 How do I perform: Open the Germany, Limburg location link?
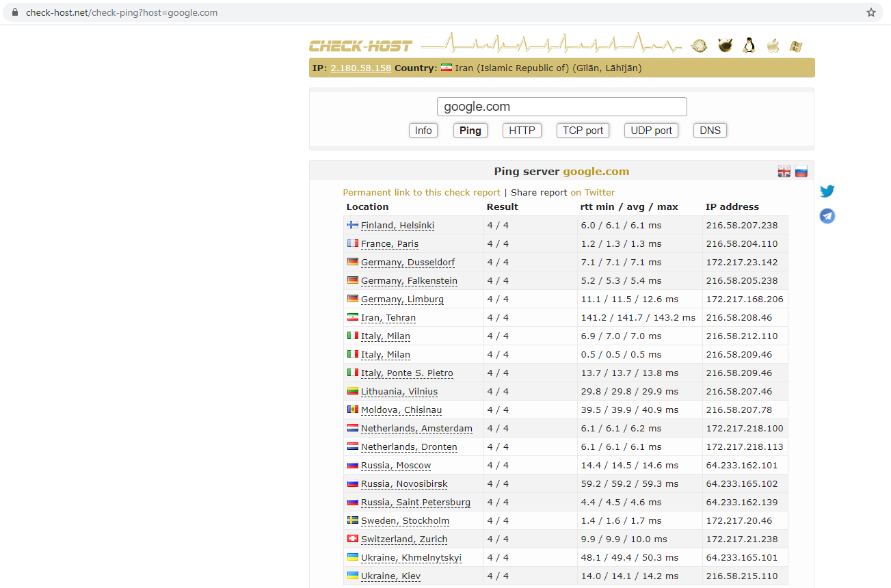[x=402, y=299]
